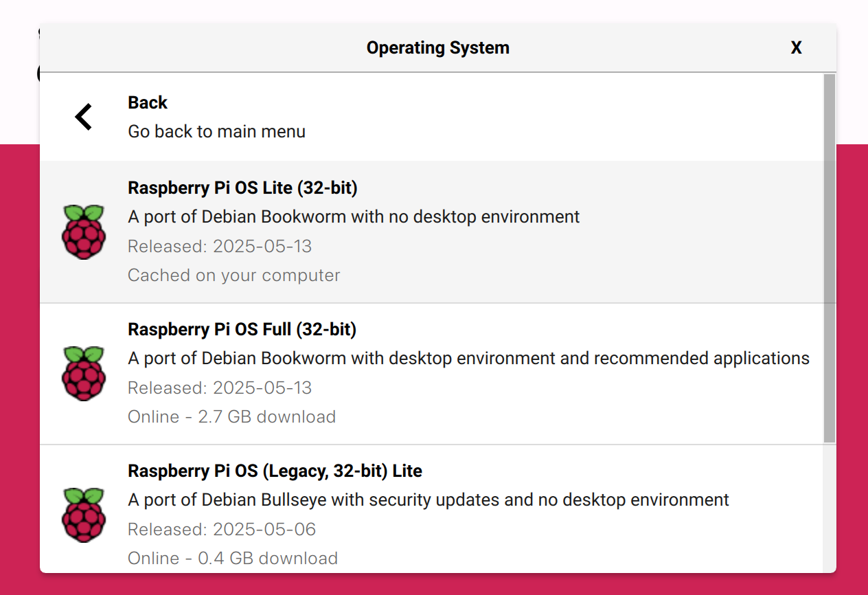Click 'Cached on your computer' status line
868x595 pixels.
coord(233,275)
